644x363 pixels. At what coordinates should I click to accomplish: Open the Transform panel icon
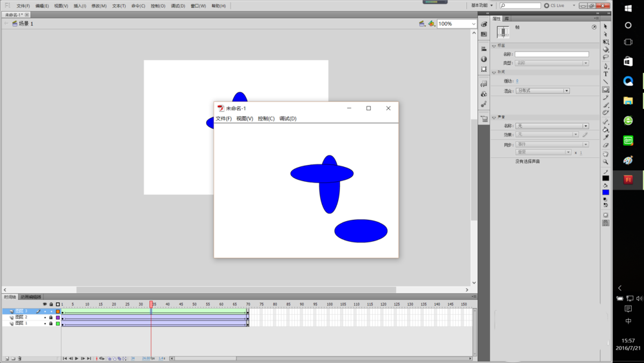(484, 70)
